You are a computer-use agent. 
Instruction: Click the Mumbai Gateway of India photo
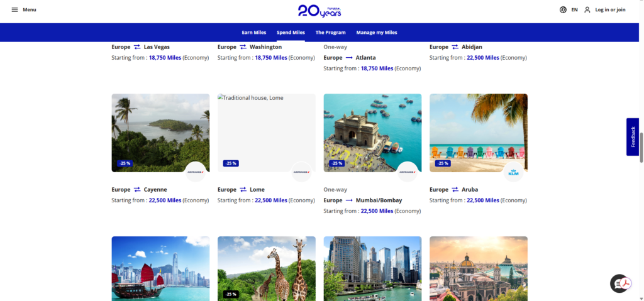(x=372, y=133)
